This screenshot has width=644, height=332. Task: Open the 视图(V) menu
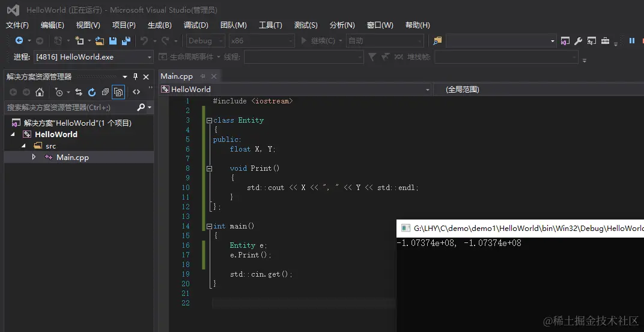pos(88,25)
